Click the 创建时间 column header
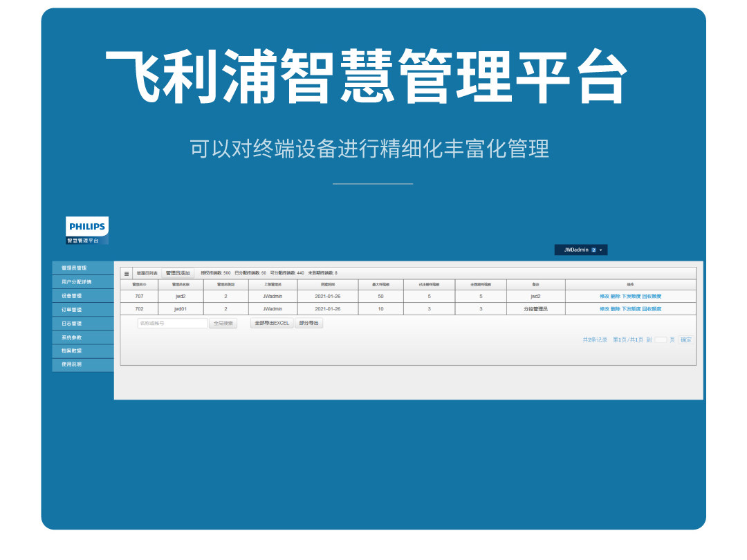The width and height of the screenshot is (747, 560). (x=328, y=285)
